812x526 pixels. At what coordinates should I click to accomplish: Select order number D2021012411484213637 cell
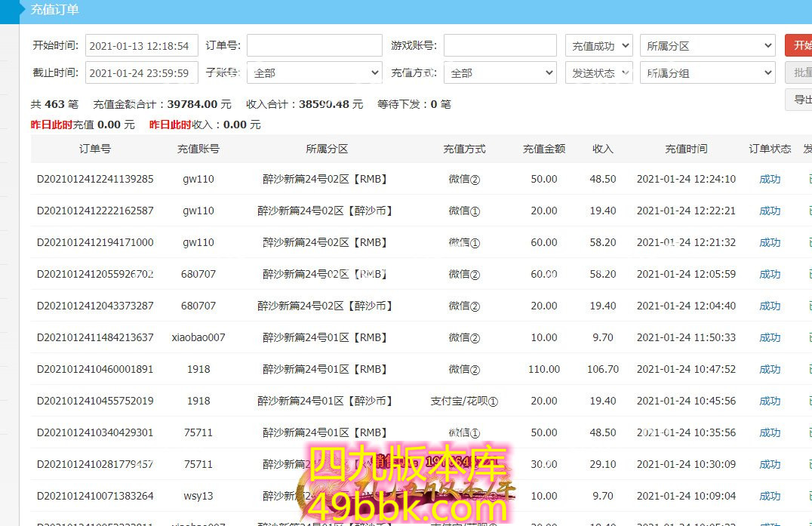95,338
